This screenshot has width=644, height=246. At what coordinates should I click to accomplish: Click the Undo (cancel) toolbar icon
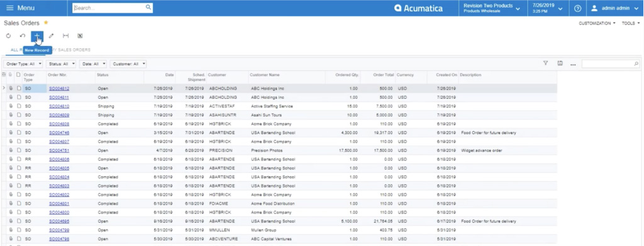pos(23,36)
